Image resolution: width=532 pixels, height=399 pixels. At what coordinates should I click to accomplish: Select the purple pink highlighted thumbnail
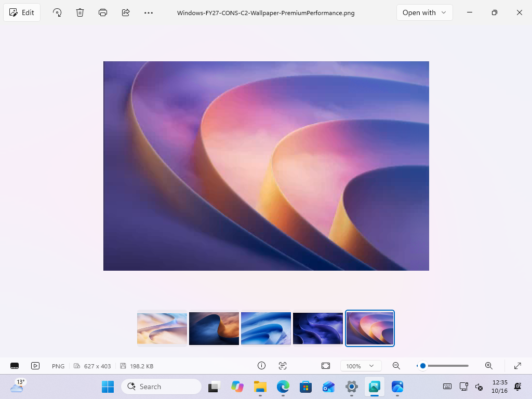point(370,328)
